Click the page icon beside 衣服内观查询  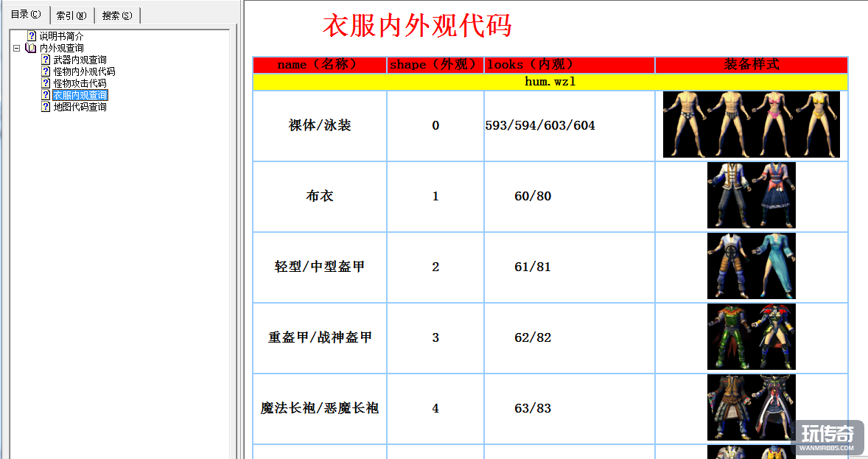point(46,95)
